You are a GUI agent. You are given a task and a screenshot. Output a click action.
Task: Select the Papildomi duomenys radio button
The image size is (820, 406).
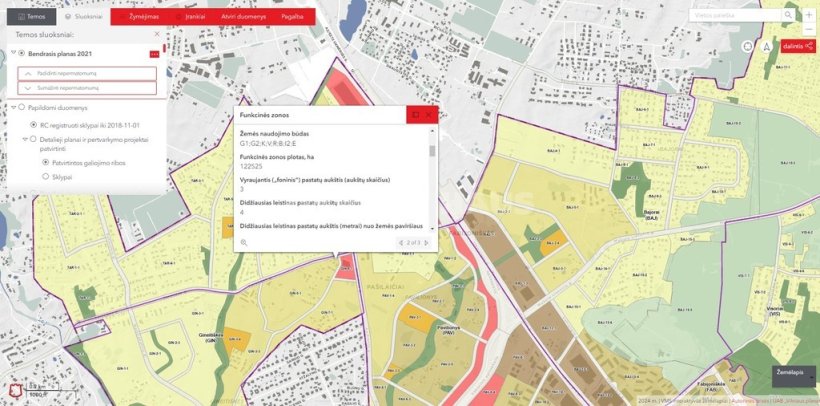coord(21,108)
